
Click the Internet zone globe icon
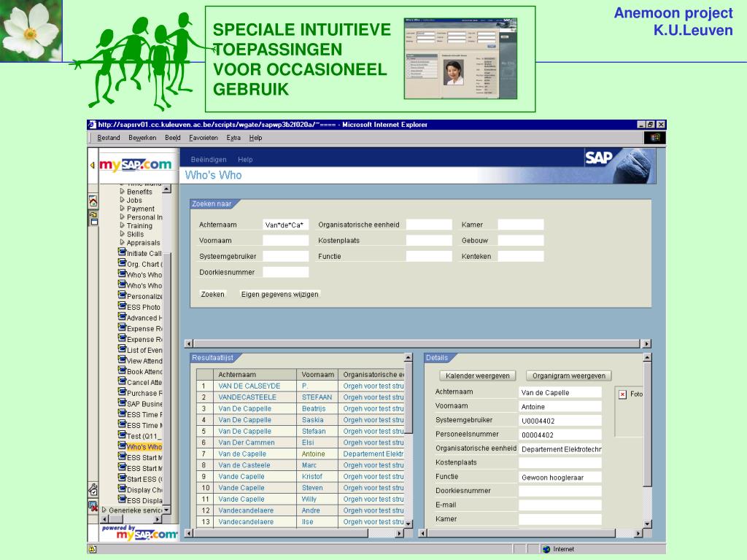tap(546, 549)
